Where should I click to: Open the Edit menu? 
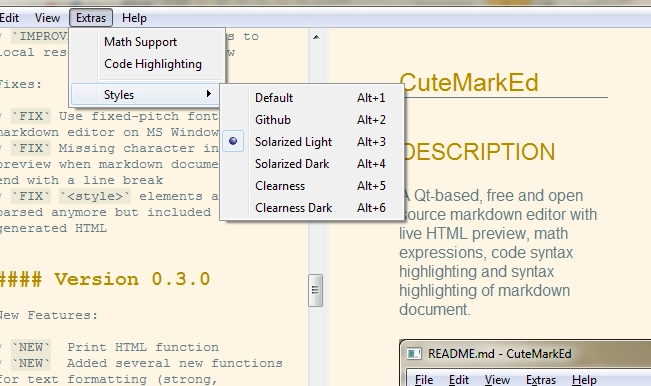click(9, 18)
